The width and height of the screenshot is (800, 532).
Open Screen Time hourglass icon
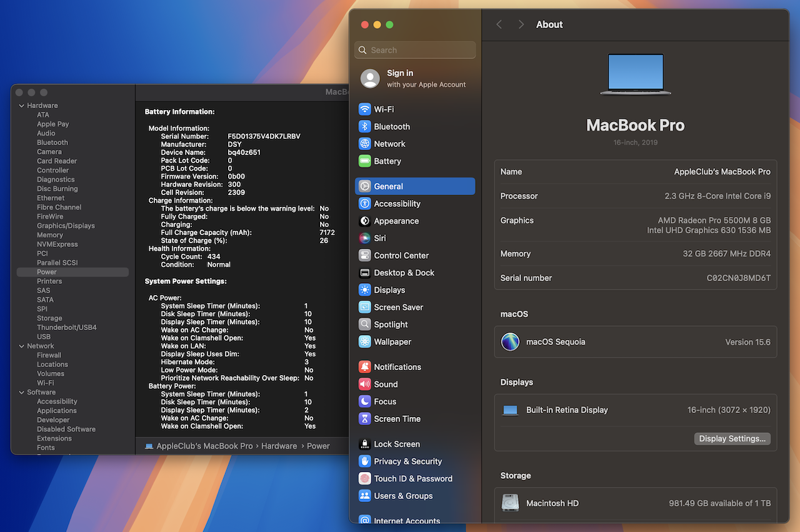coord(365,419)
